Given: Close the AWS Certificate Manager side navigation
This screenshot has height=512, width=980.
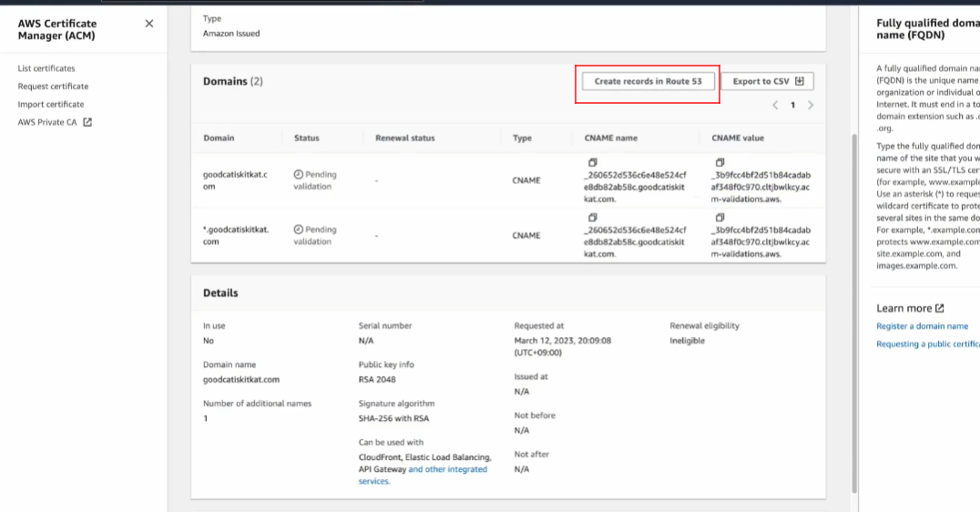Looking at the screenshot, I should point(148,24).
